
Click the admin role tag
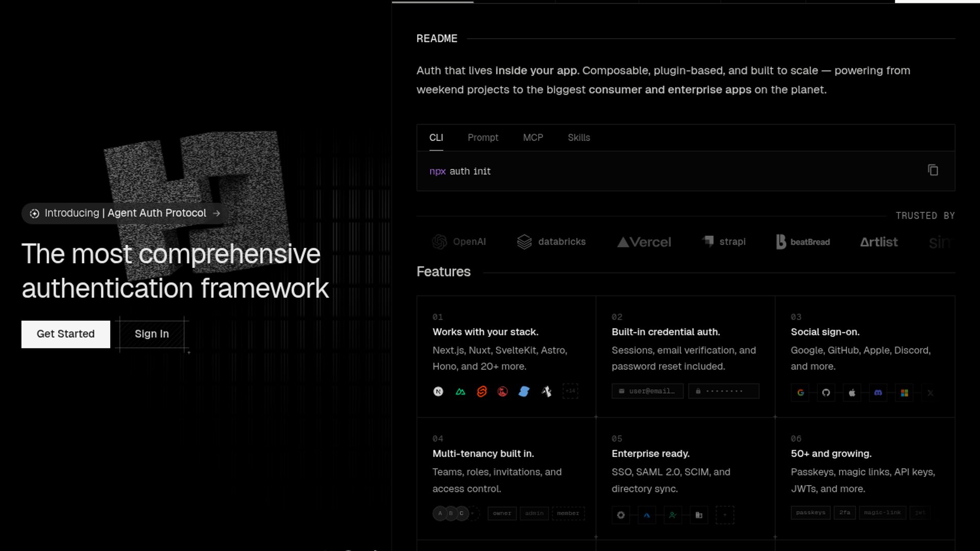pyautogui.click(x=534, y=513)
